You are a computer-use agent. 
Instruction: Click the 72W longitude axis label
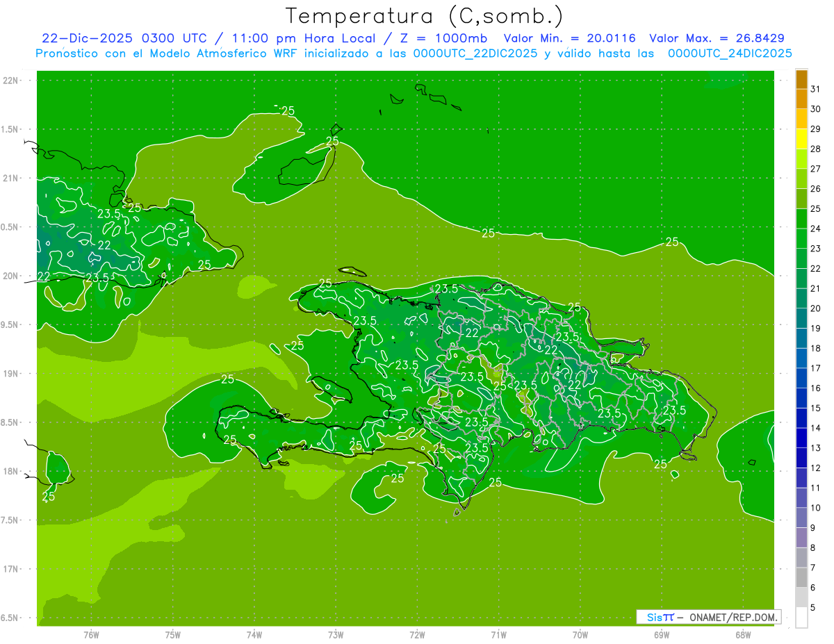point(417,634)
